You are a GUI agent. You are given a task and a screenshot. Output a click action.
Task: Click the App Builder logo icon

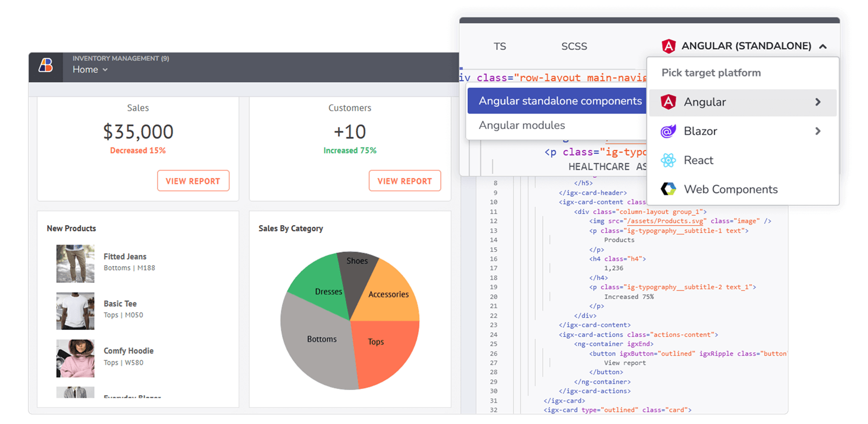(46, 65)
